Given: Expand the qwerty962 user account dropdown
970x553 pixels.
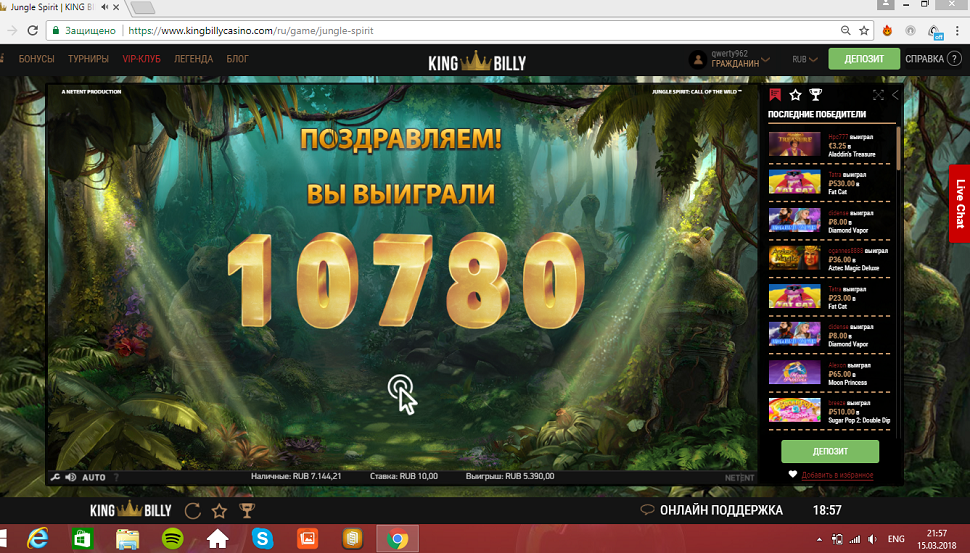Looking at the screenshot, I should (x=765, y=59).
